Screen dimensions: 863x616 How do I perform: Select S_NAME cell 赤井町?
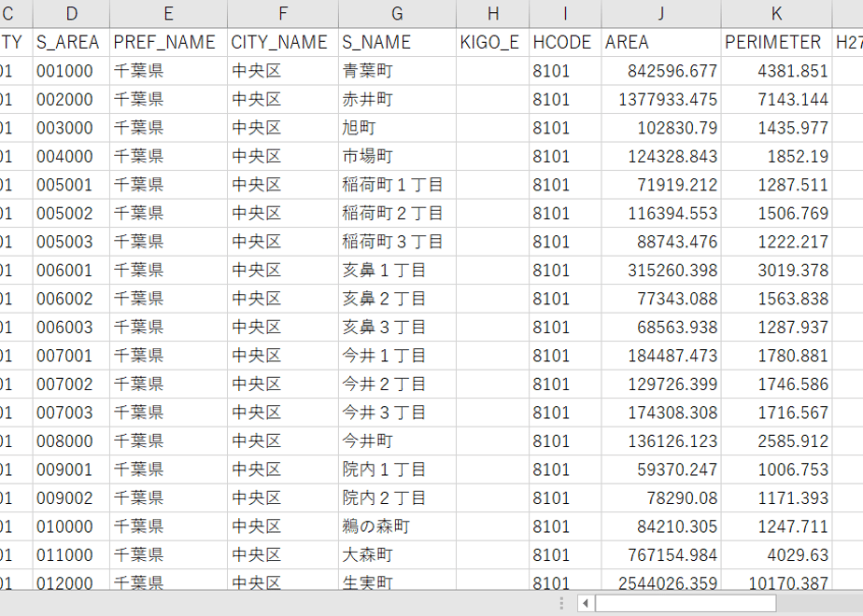tap(397, 100)
